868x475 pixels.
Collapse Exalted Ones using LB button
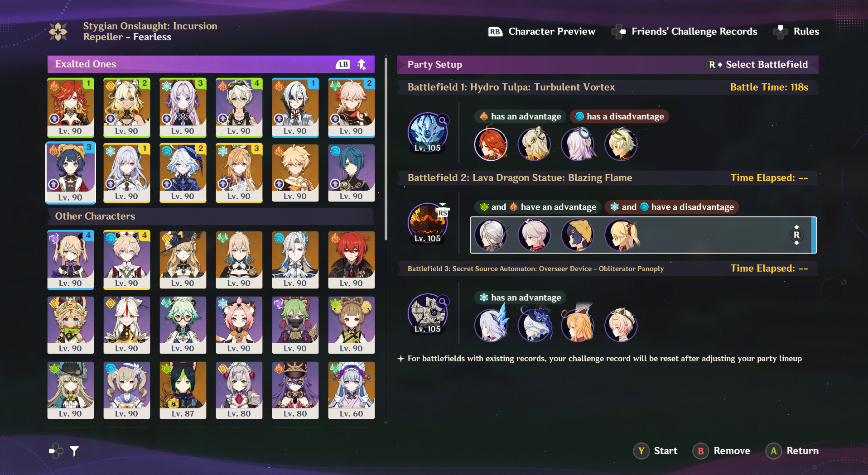point(344,64)
